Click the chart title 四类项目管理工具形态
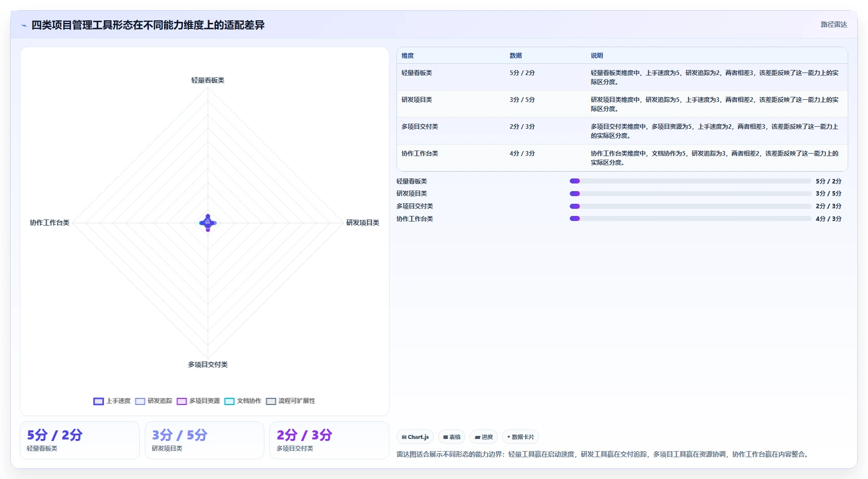This screenshot has height=479, width=868. click(x=148, y=25)
